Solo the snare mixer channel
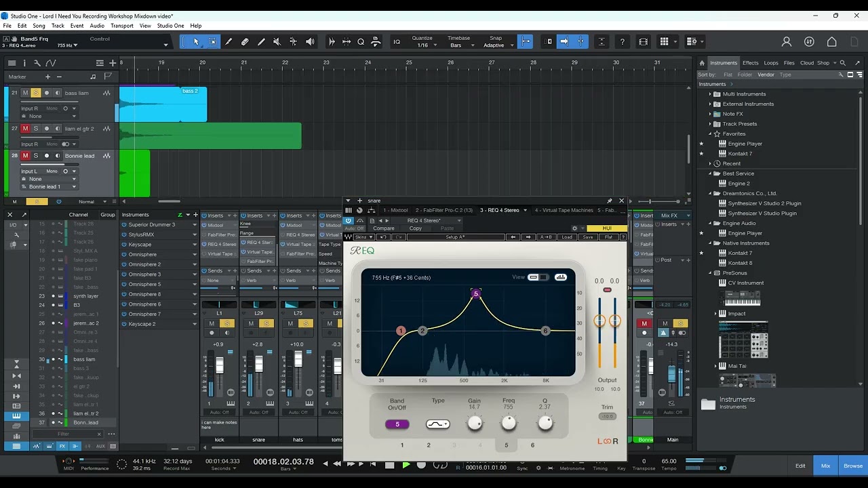Image resolution: width=868 pixels, height=488 pixels. (x=267, y=324)
